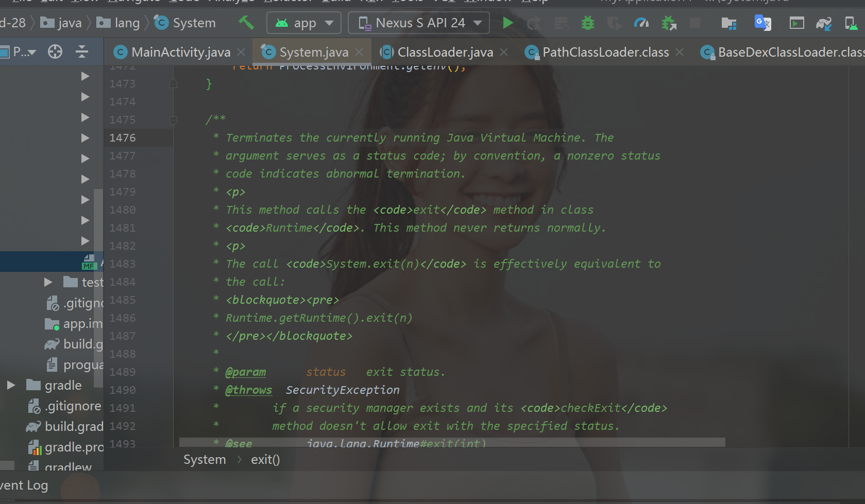Image resolution: width=865 pixels, height=504 pixels.
Task: Click 'Runtime.getRuntime().exit(n)' text
Action: click(x=319, y=318)
